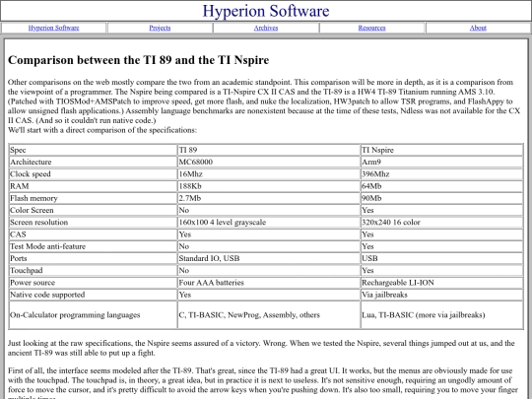Select the 'Via jailbreaks' cell
Screen dimensions: 532x399
[x=441, y=295]
